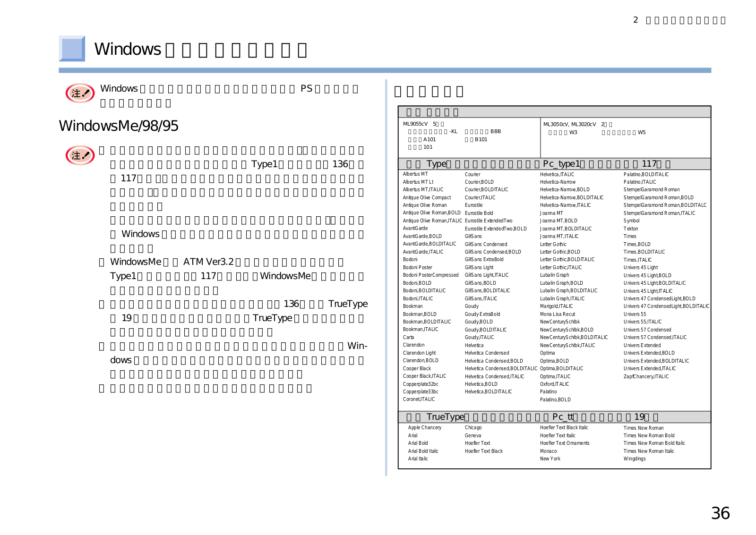Image resolution: width=756 pixels, height=535 pixels.
Task: Select TrueType font 'Geneva'
Action: coord(473,436)
